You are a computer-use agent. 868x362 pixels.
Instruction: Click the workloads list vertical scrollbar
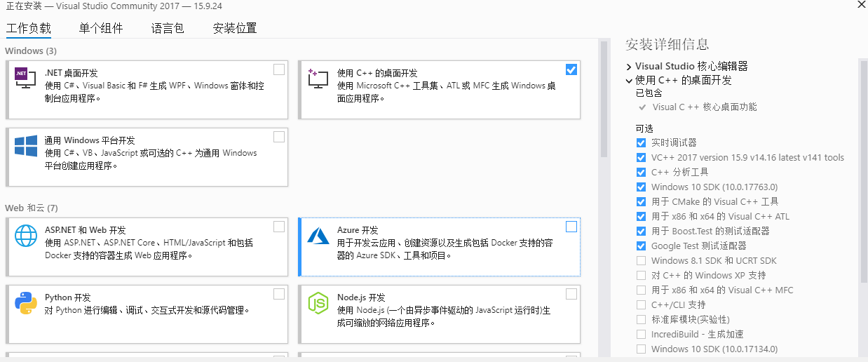tap(604, 98)
